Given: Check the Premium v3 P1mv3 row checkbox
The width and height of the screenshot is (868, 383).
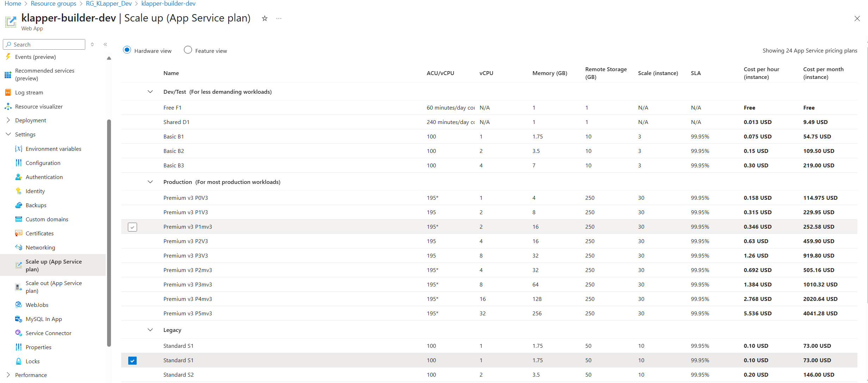Looking at the screenshot, I should pyautogui.click(x=132, y=227).
